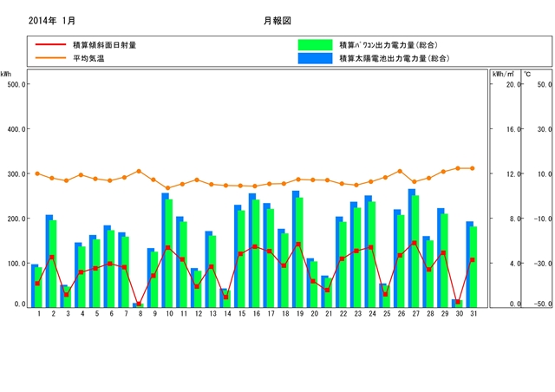Click the 500.0 value on kWh axis
Screen dimensions: 555x392
coord(16,84)
